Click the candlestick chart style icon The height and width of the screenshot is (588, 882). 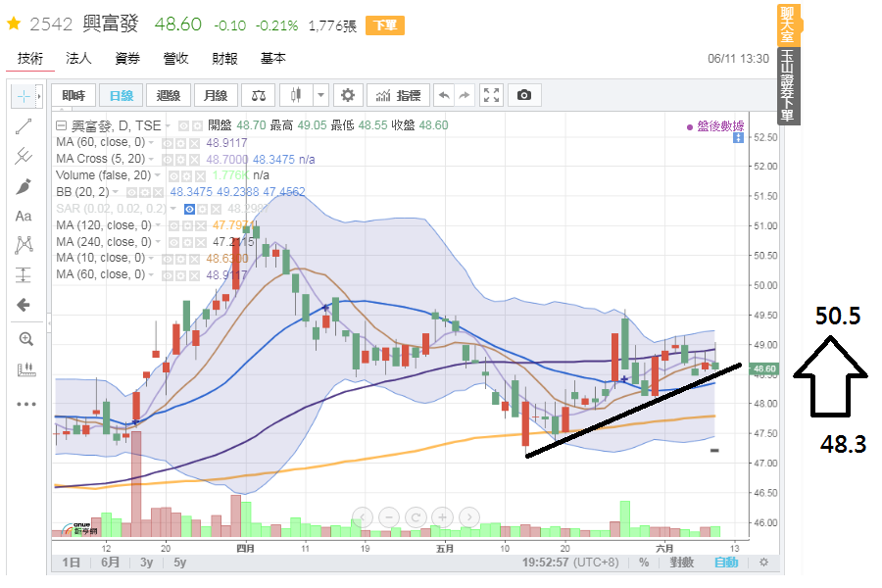pyautogui.click(x=296, y=96)
